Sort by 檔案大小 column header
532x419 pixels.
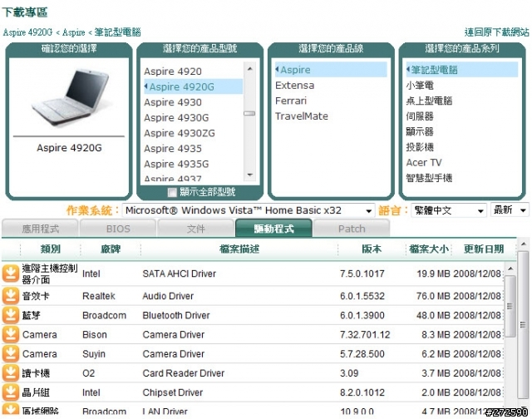[x=429, y=249]
